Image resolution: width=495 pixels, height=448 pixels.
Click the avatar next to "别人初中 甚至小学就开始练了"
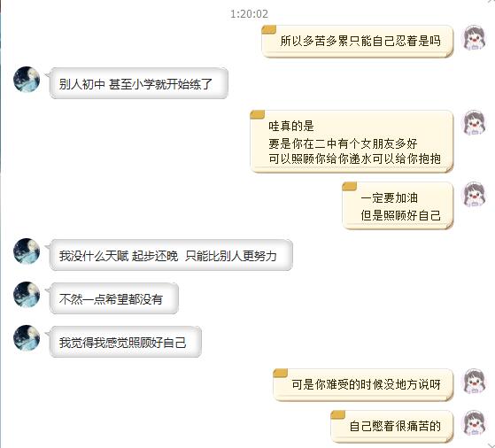[27, 80]
